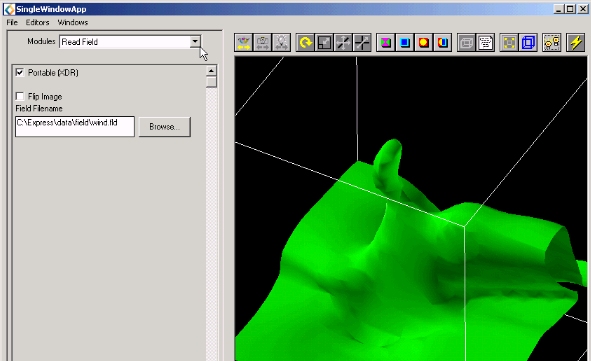
Task: Click the Field Filename text box
Action: click(x=75, y=126)
